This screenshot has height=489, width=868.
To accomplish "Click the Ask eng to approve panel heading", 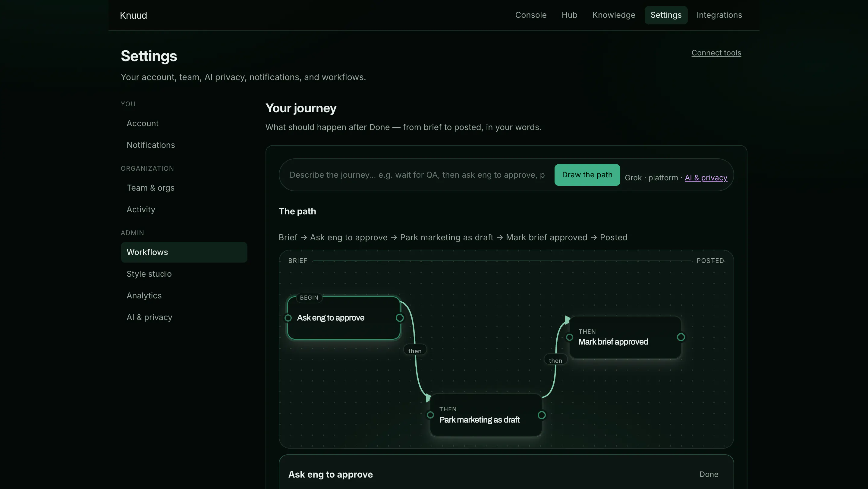I will coord(331,475).
